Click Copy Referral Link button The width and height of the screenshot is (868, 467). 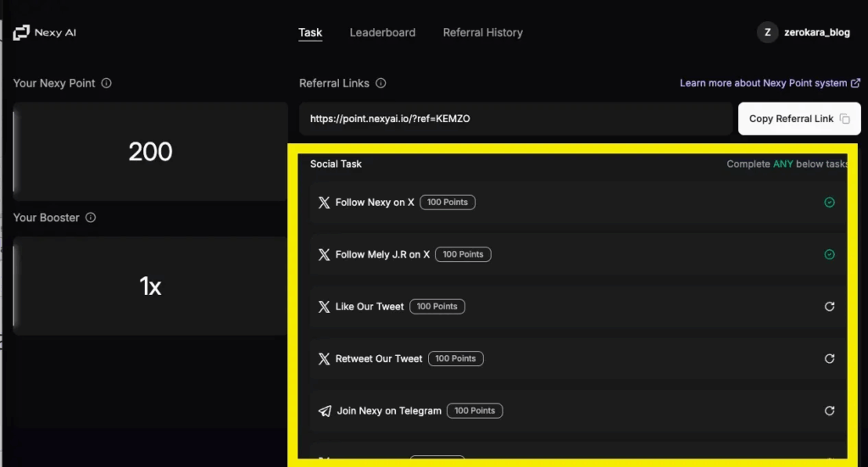[x=799, y=119]
